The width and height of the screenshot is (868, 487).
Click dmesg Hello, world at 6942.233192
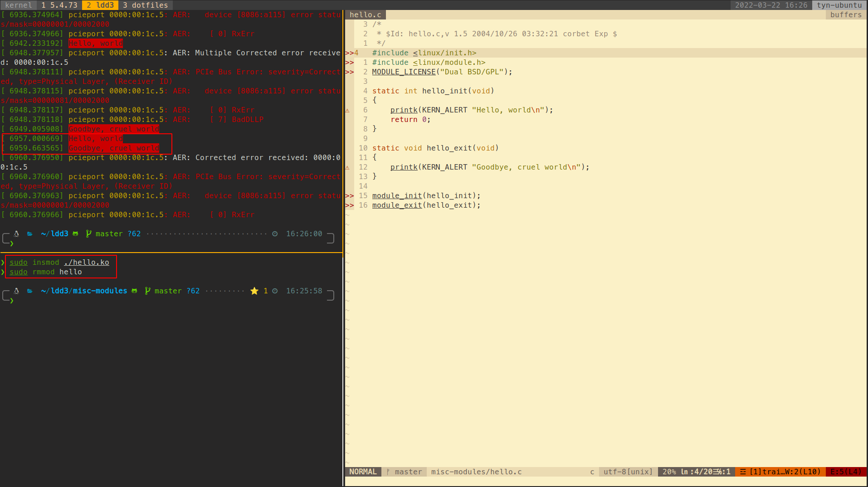coord(96,44)
